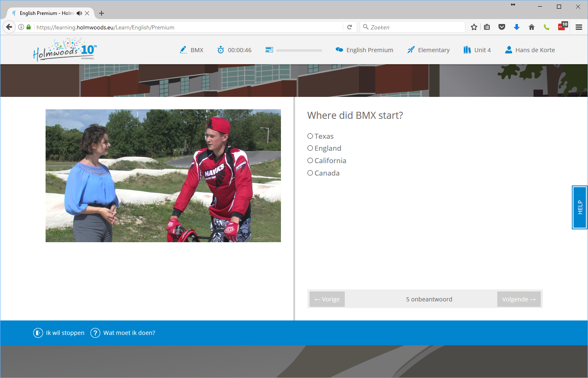Click the stopwatch timer icon
The height and width of the screenshot is (378, 588).
click(220, 50)
